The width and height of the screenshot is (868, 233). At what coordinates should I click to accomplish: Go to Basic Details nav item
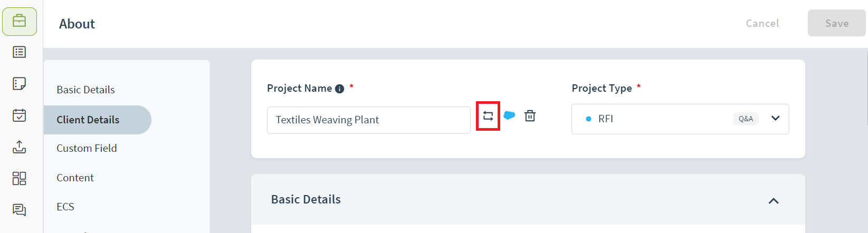click(86, 90)
